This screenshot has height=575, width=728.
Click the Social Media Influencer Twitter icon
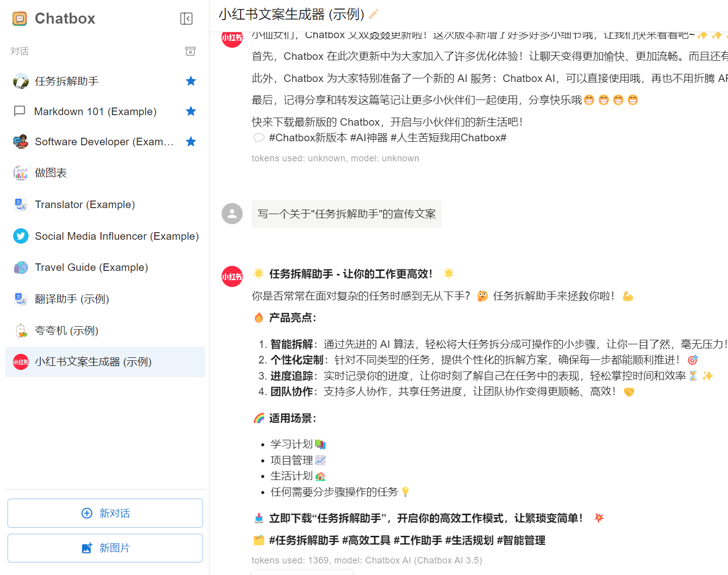click(21, 236)
